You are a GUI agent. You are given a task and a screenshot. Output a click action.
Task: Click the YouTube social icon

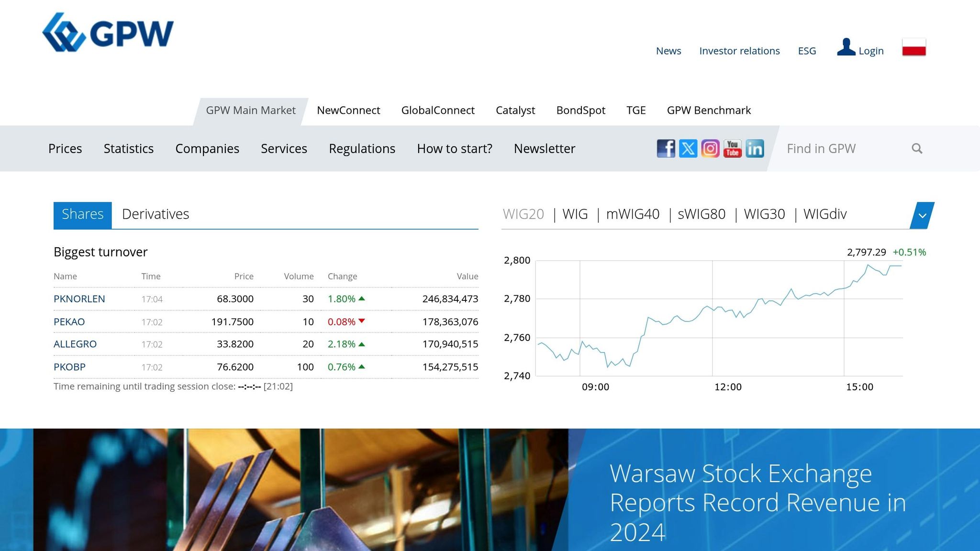(x=732, y=148)
